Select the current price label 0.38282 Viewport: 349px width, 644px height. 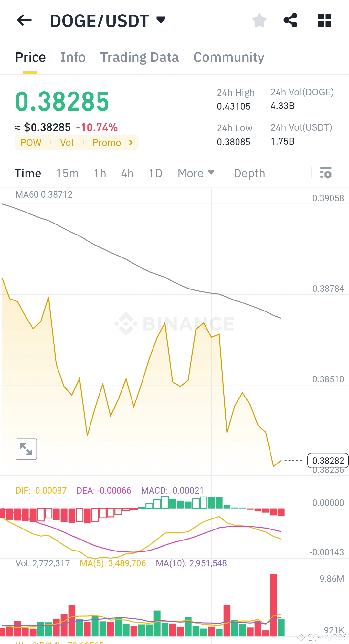click(328, 461)
